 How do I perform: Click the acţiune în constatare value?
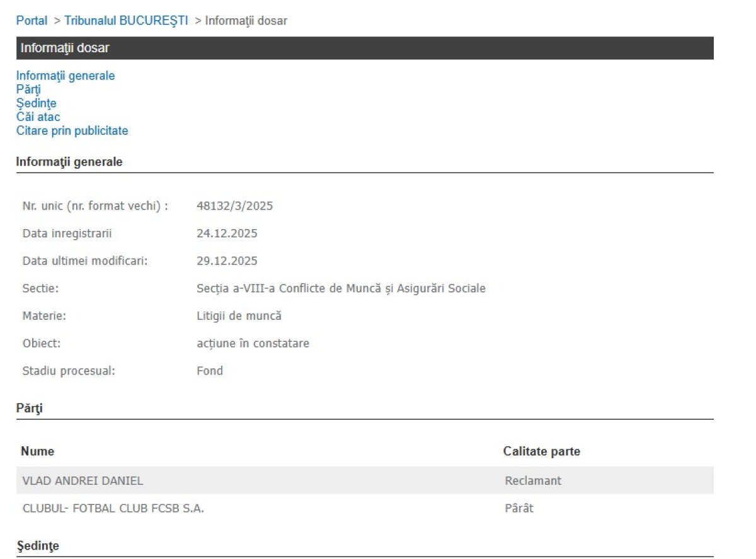click(x=253, y=344)
